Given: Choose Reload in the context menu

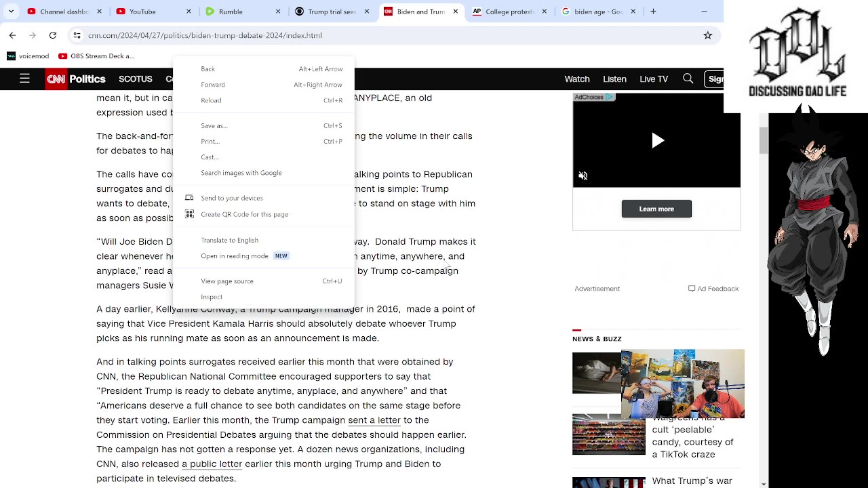Looking at the screenshot, I should pyautogui.click(x=264, y=100).
